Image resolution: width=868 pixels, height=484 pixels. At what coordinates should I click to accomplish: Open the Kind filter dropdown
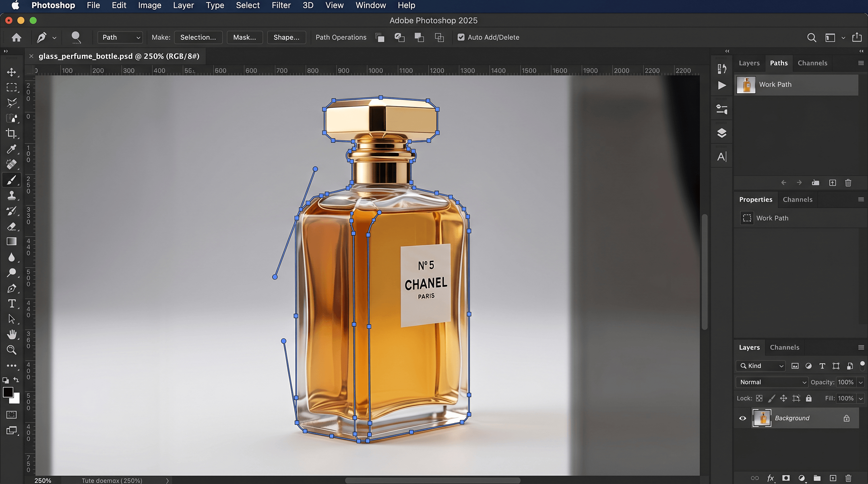761,366
